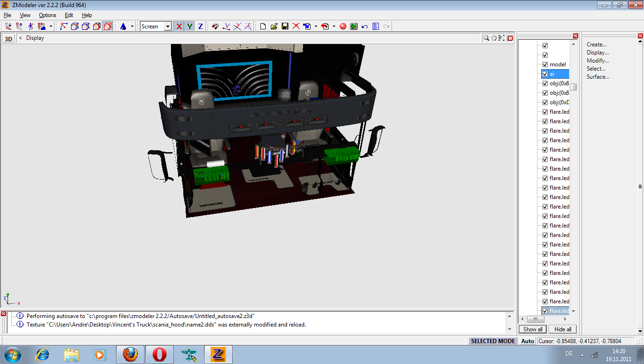Open the Options menu
The height and width of the screenshot is (364, 644).
pyautogui.click(x=47, y=15)
